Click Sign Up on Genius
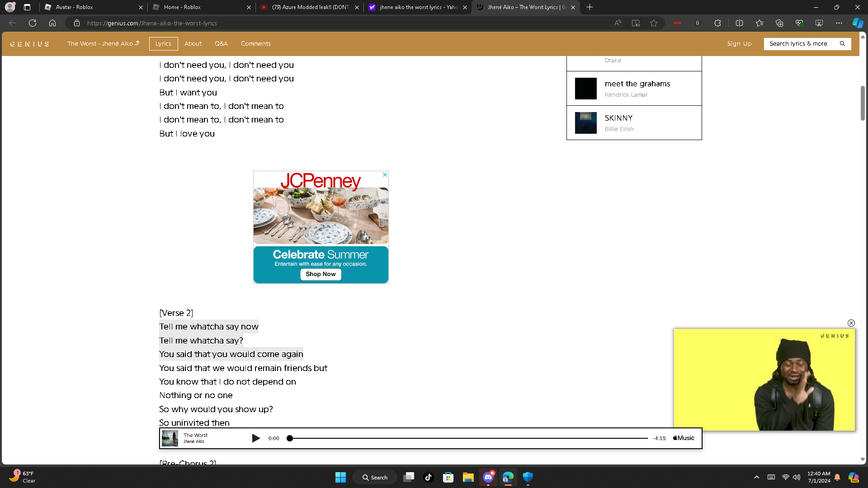This screenshot has width=868, height=488. pos(739,44)
